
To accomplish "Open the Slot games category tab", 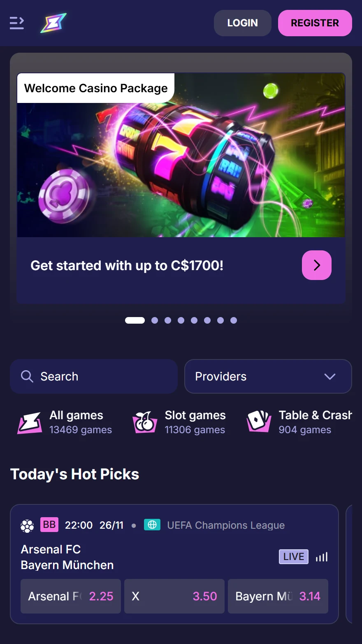I will (x=179, y=422).
